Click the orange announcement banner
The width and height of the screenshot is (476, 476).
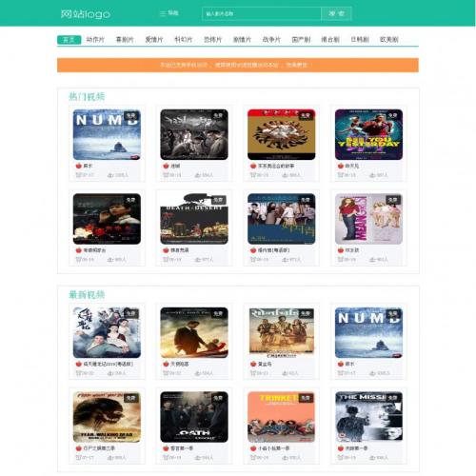click(x=238, y=65)
